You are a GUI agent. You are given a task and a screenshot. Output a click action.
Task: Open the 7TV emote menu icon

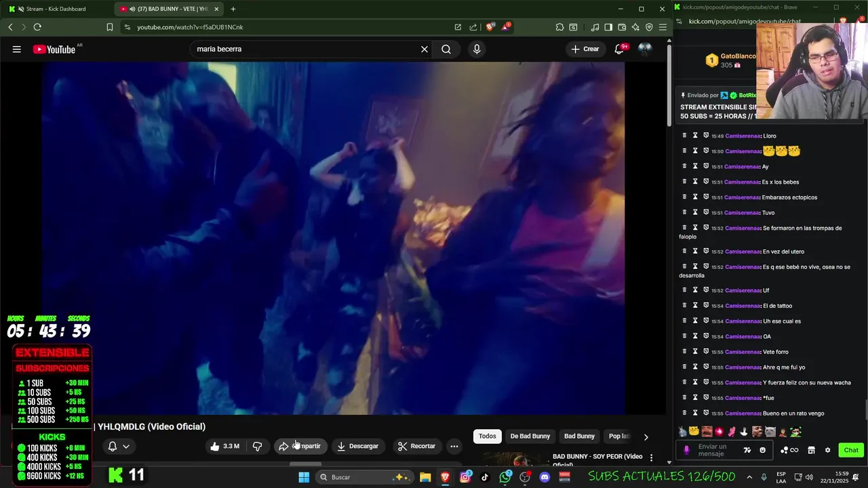747,450
